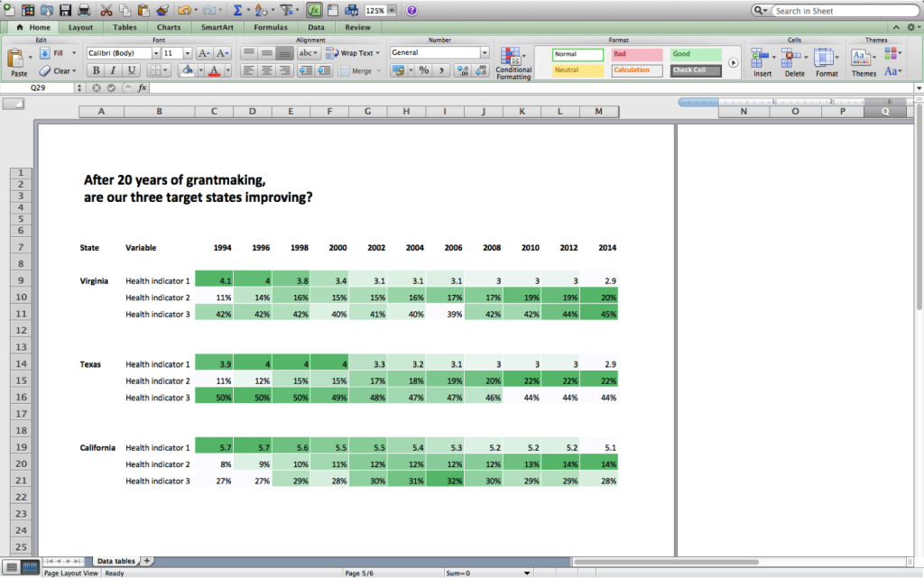Image resolution: width=924 pixels, height=578 pixels.
Task: Increase decimal places
Action: pos(463,70)
